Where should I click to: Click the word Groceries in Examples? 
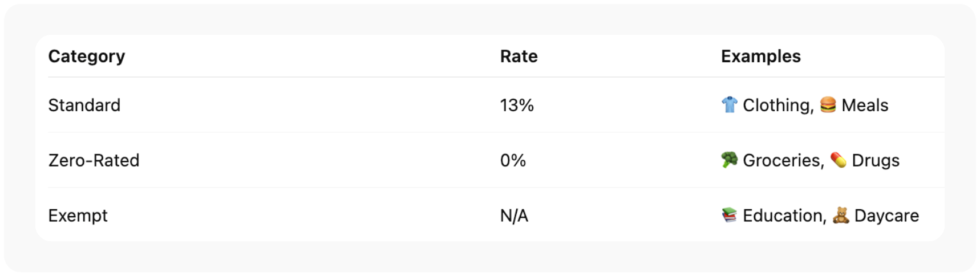pos(783,161)
